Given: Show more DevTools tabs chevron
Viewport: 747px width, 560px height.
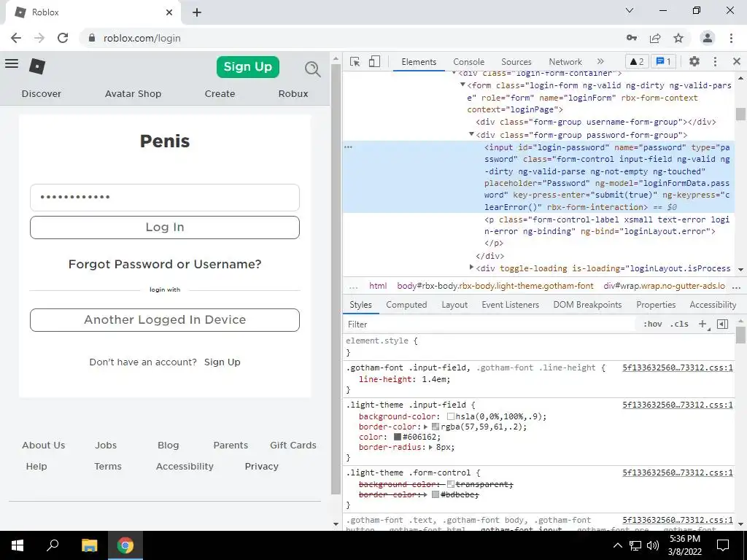Looking at the screenshot, I should (x=600, y=61).
